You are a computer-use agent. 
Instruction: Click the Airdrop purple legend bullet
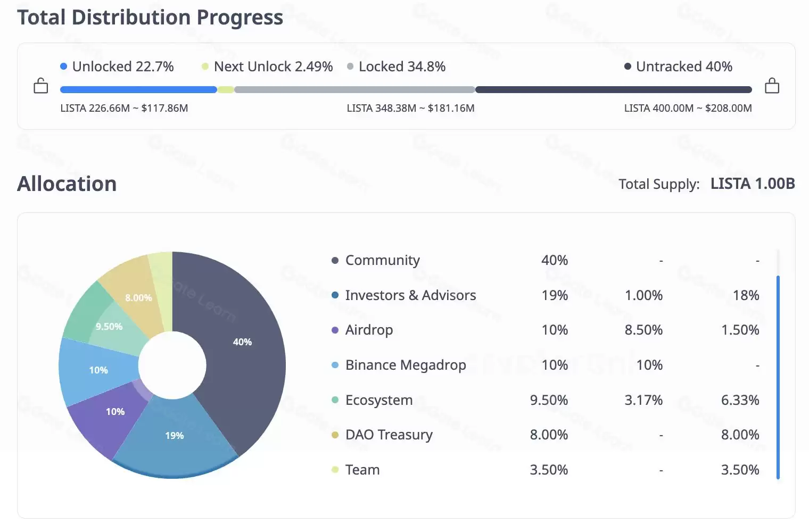point(335,330)
